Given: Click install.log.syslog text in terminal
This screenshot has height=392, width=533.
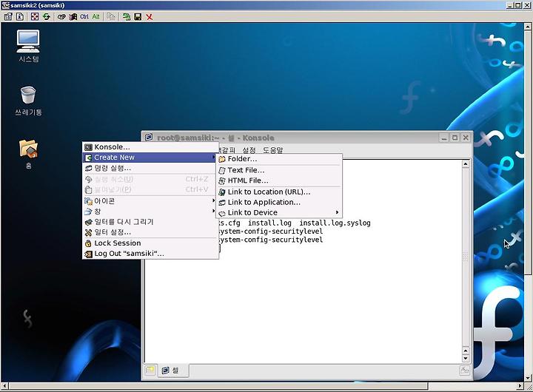Looking at the screenshot, I should click(x=335, y=223).
